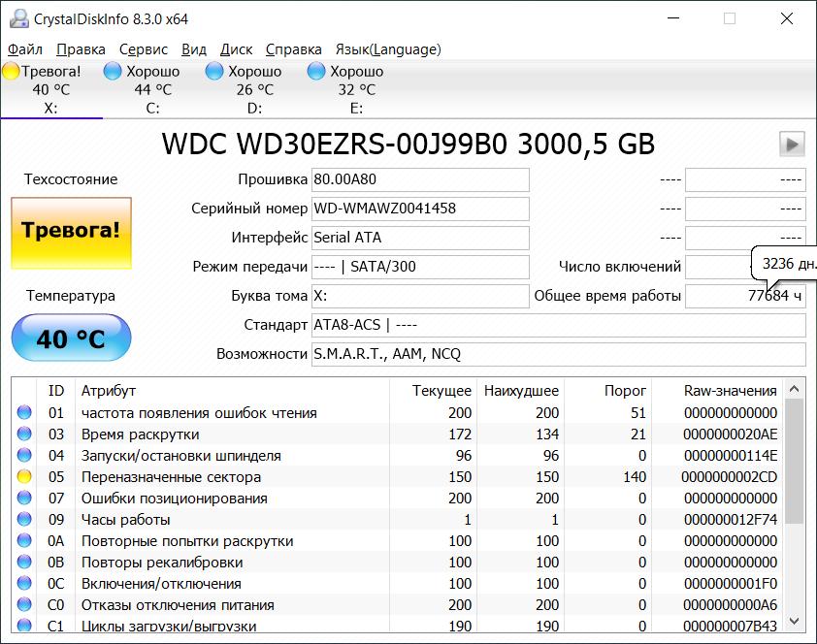Viewport: 817px width, 644px height.
Task: Select attribute name Повторы рекалибровки
Action: click(162, 563)
